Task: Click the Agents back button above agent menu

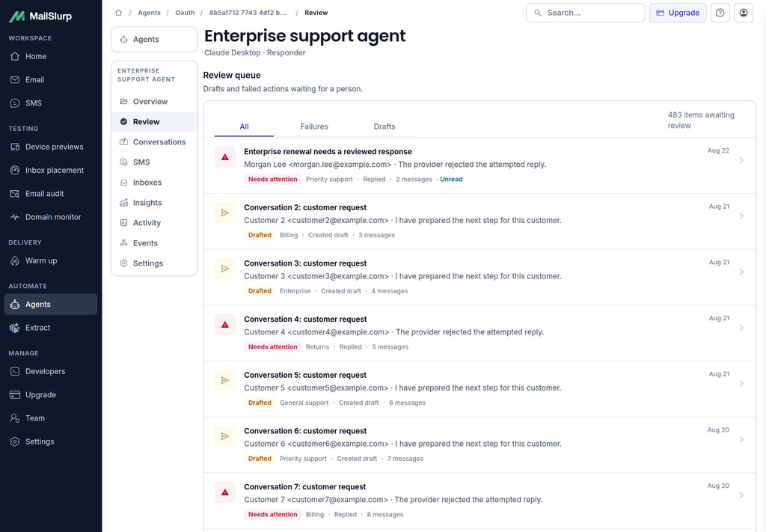Action: pos(154,39)
